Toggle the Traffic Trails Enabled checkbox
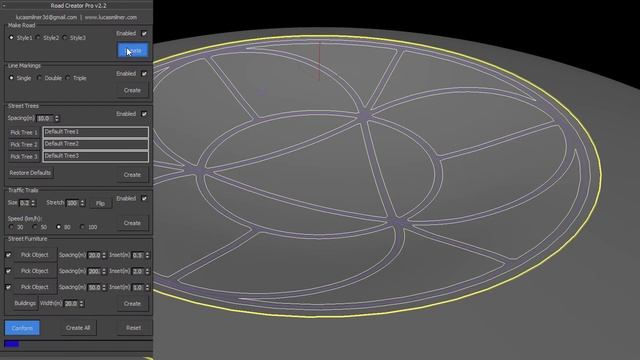 point(144,198)
